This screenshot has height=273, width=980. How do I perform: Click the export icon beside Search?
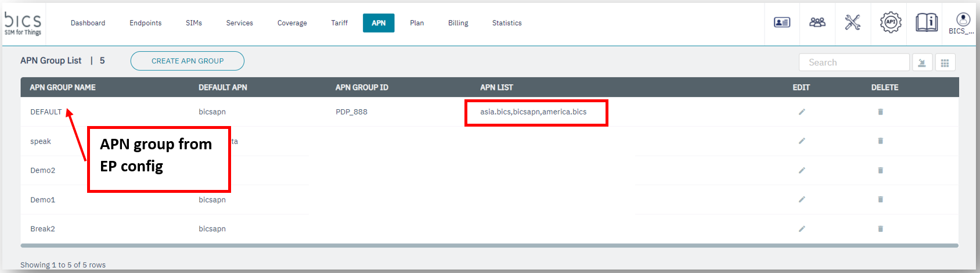[x=922, y=63]
